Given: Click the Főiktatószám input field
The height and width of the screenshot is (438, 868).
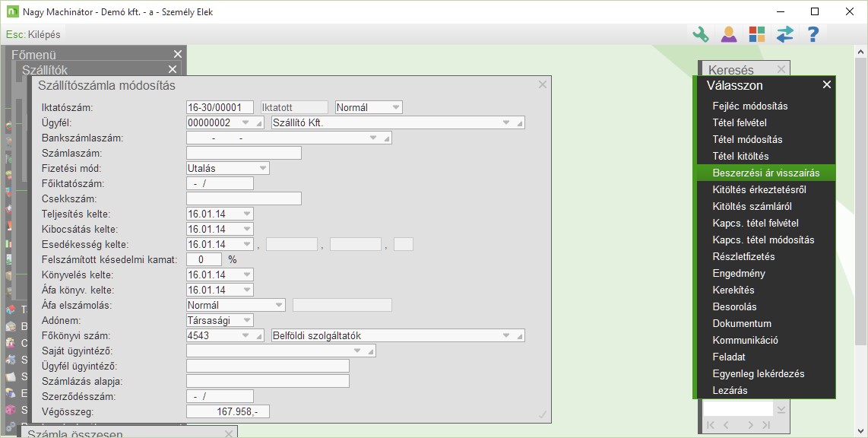Looking at the screenshot, I should coord(220,183).
